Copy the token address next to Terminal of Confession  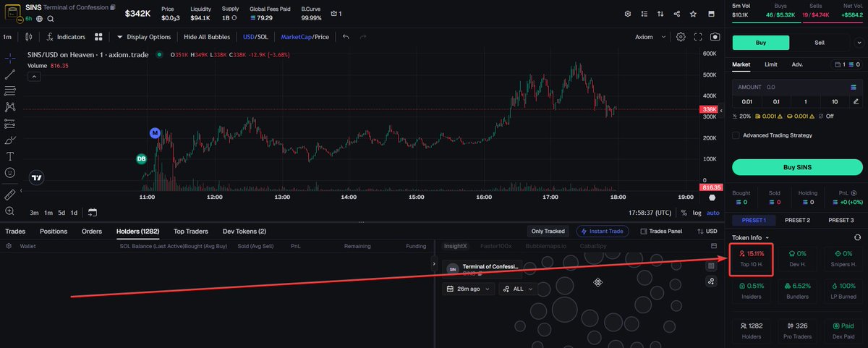coord(112,7)
